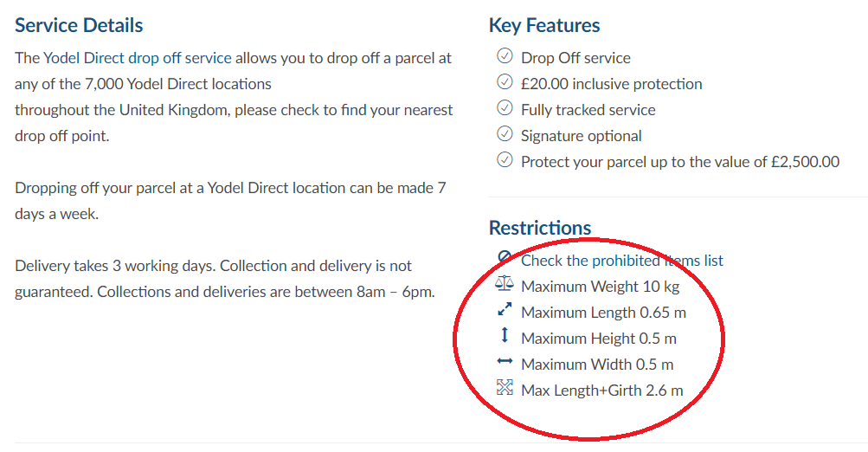
Task: Open the Check the prohibited items list link
Action: pyautogui.click(x=621, y=261)
